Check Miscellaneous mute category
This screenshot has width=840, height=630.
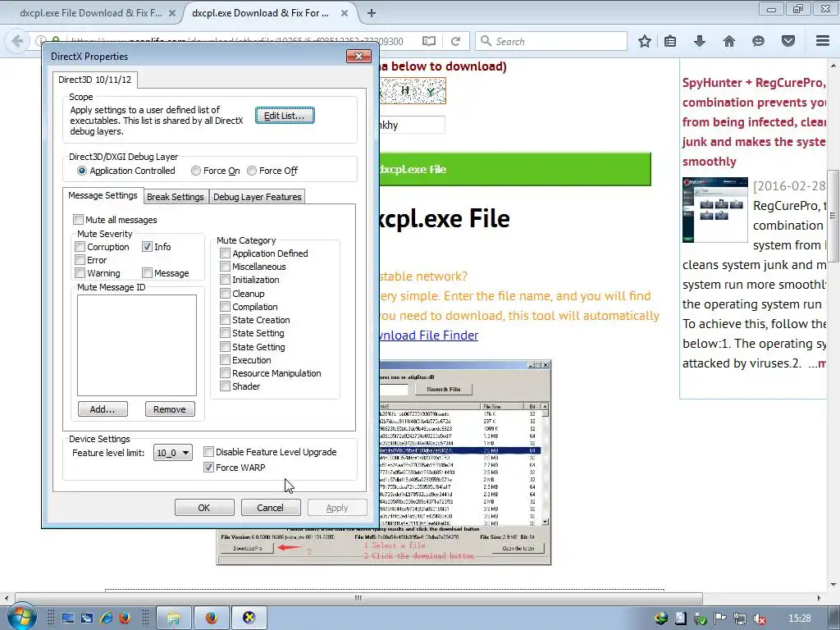pyautogui.click(x=226, y=267)
